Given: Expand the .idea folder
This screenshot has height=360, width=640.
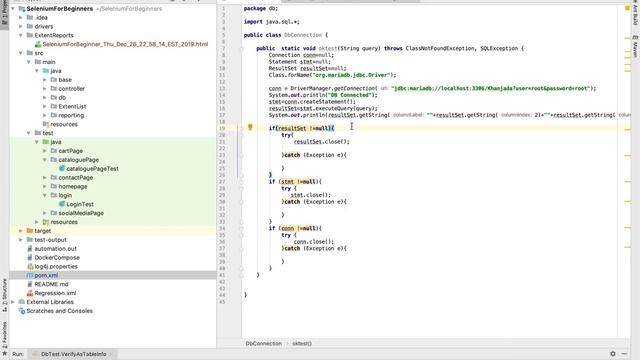Looking at the screenshot, I should click(21, 18).
